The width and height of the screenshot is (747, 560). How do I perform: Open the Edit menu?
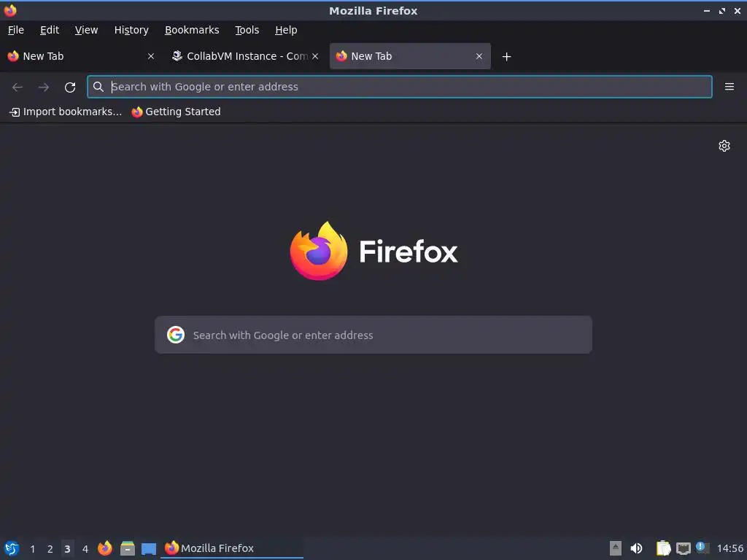tap(50, 30)
